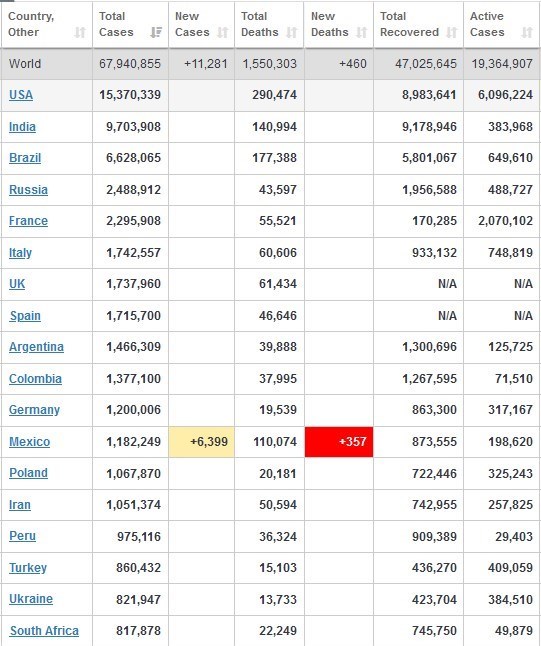The height and width of the screenshot is (646, 541).
Task: Click Active Cases sort arrows
Action: pos(527,32)
